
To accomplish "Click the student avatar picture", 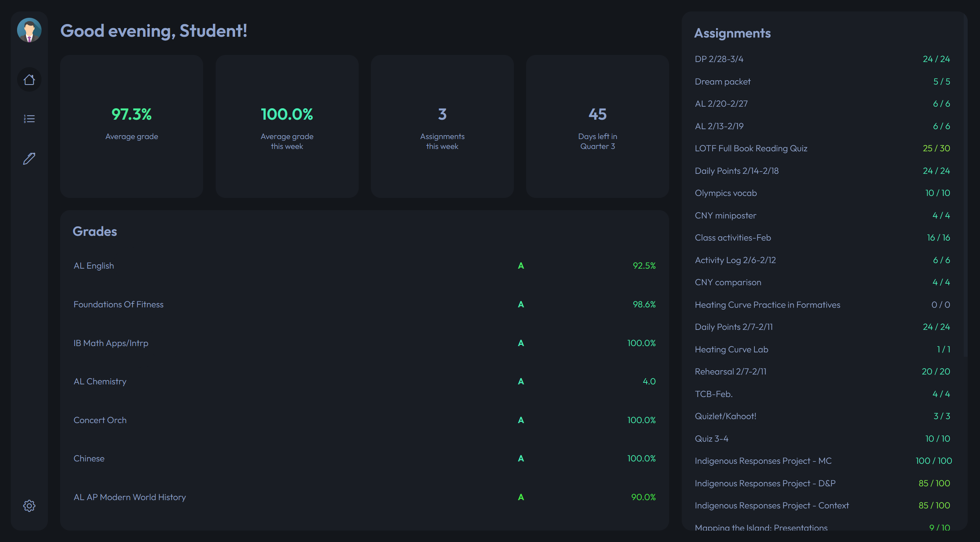I will [29, 30].
